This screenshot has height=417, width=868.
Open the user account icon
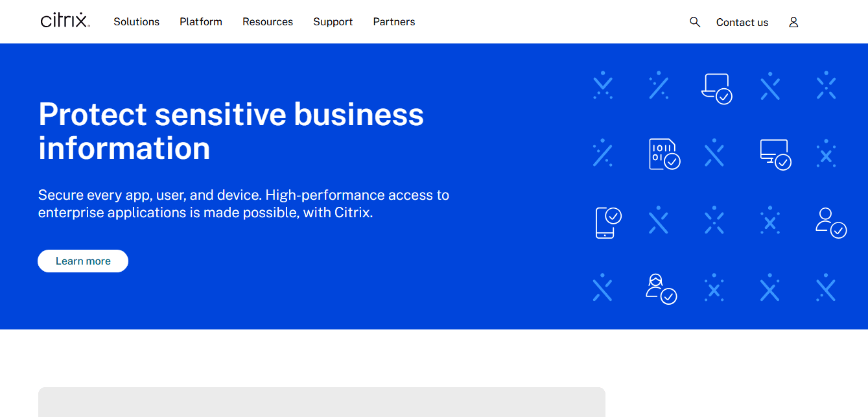click(x=793, y=22)
